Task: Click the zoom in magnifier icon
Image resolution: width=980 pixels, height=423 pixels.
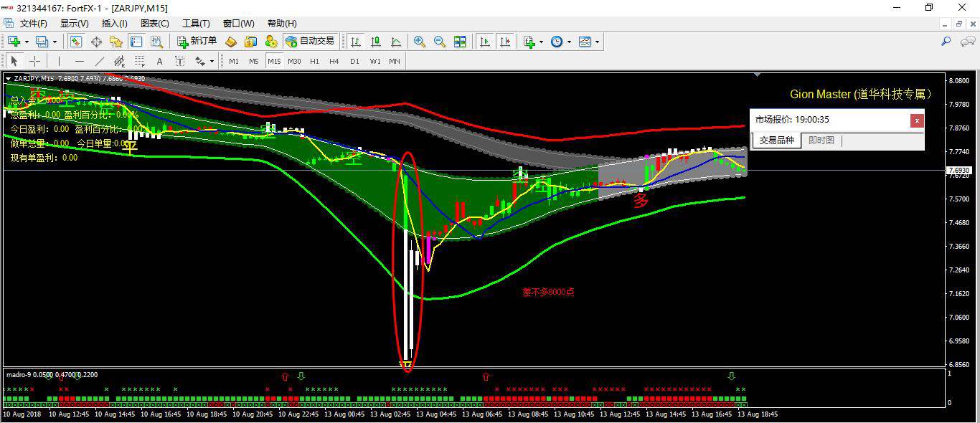Action: 420,42
